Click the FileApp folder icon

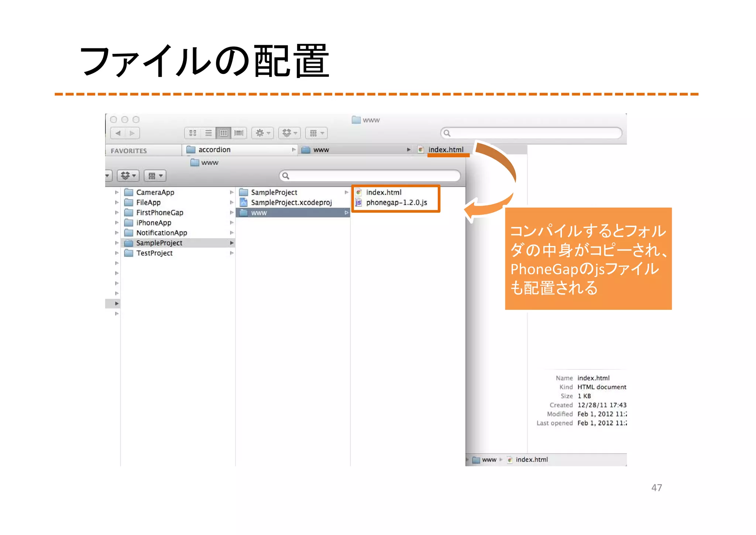(128, 202)
